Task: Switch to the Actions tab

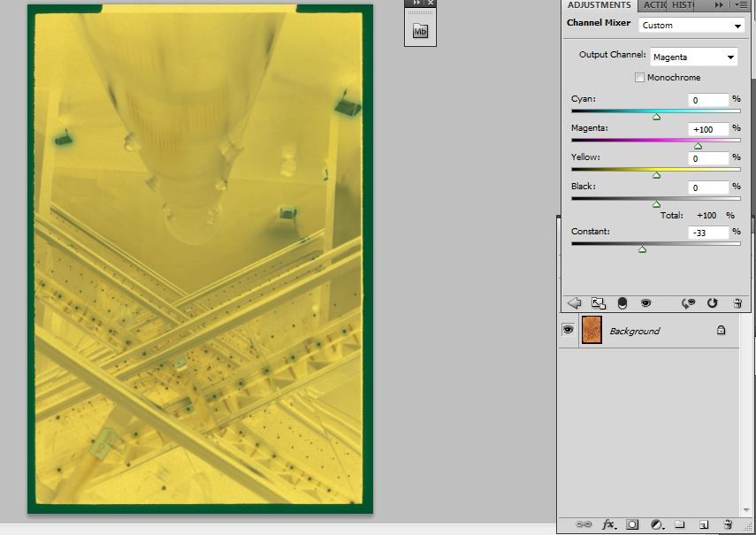Action: point(654,5)
